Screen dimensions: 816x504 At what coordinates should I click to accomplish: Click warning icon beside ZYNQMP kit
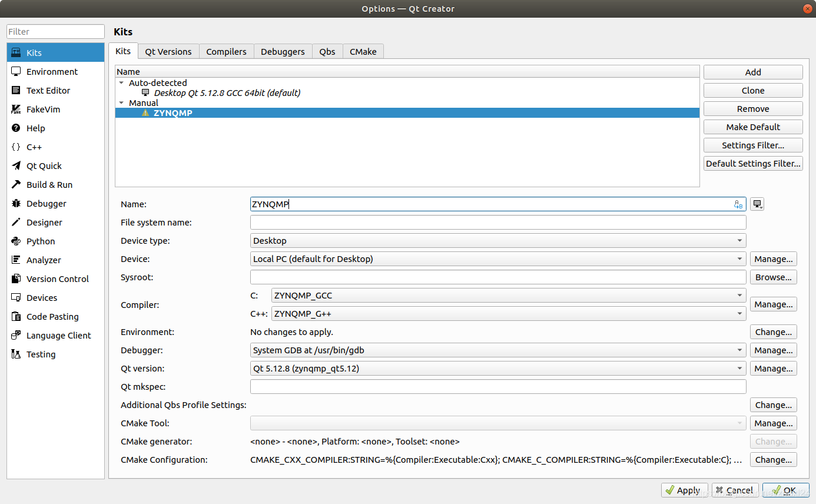[145, 113]
